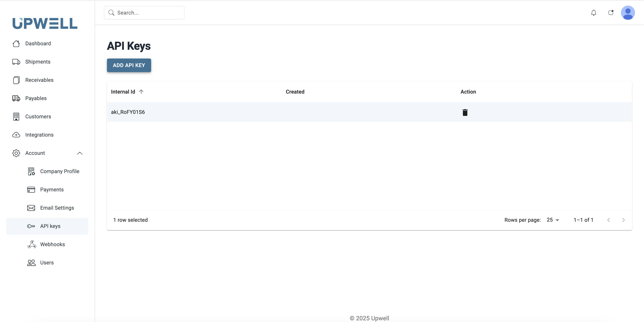Click the user profile avatar
This screenshot has width=644, height=322.
click(x=628, y=12)
